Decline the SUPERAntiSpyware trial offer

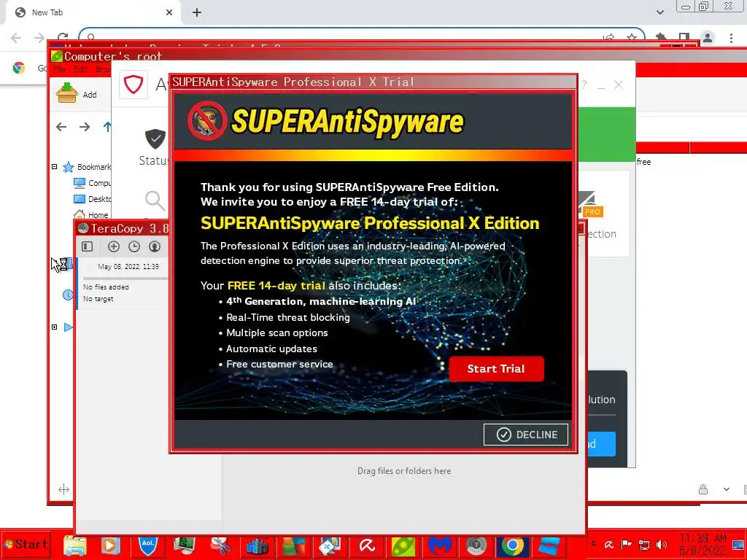click(526, 435)
